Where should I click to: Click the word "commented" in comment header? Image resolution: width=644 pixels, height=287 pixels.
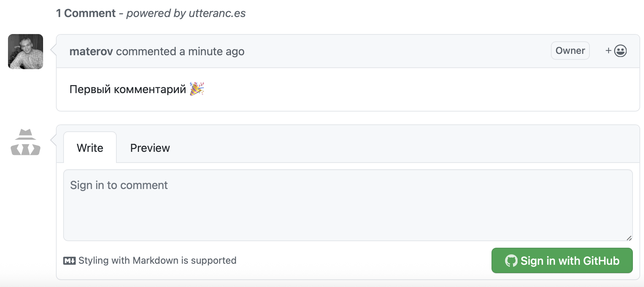(146, 51)
